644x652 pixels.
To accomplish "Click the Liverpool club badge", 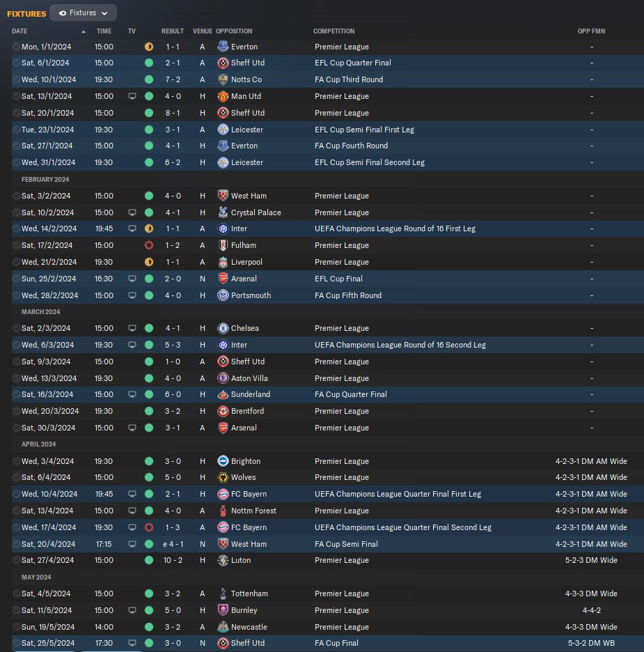I will [x=223, y=262].
